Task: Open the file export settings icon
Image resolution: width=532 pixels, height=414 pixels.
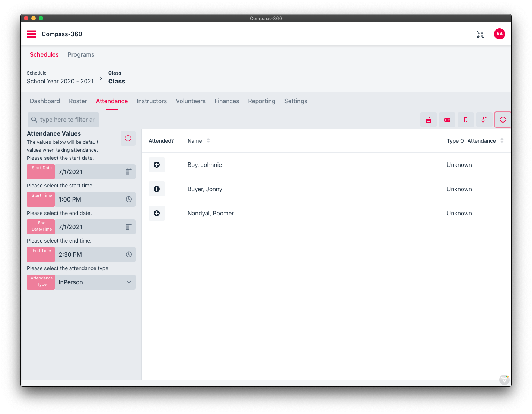Action: coord(484,120)
